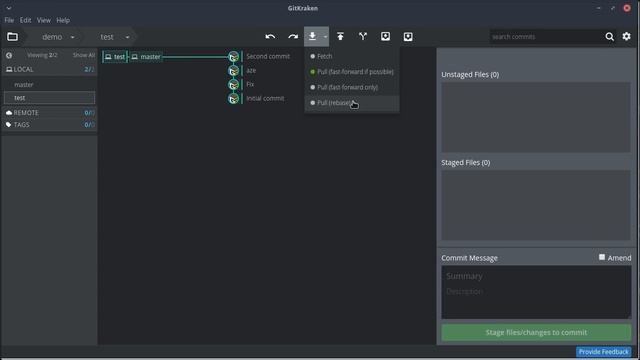
Task: Click the test branch label in graph
Action: pyautogui.click(x=115, y=57)
